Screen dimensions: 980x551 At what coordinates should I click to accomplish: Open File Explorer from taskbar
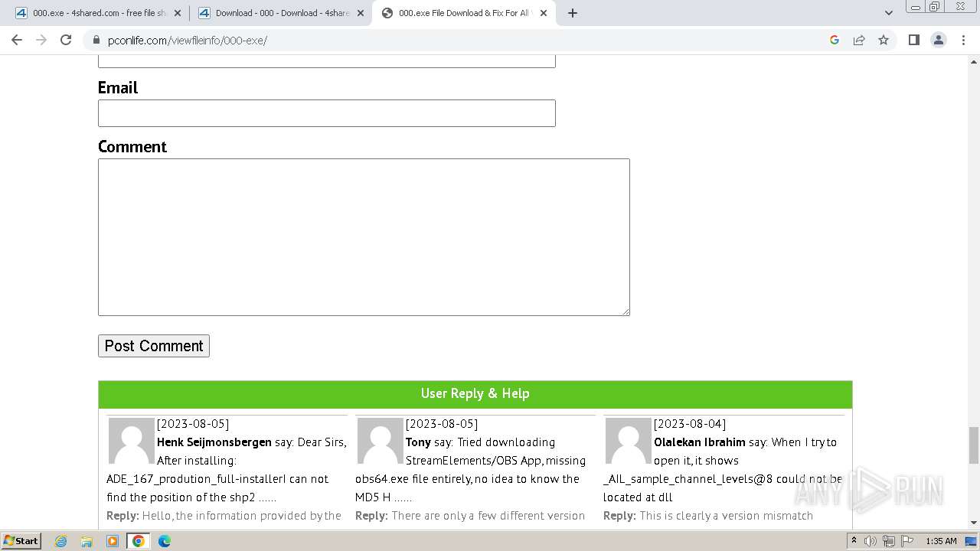[x=87, y=541]
